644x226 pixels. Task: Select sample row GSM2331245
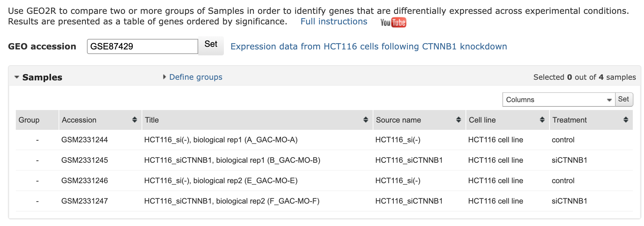coord(84,160)
